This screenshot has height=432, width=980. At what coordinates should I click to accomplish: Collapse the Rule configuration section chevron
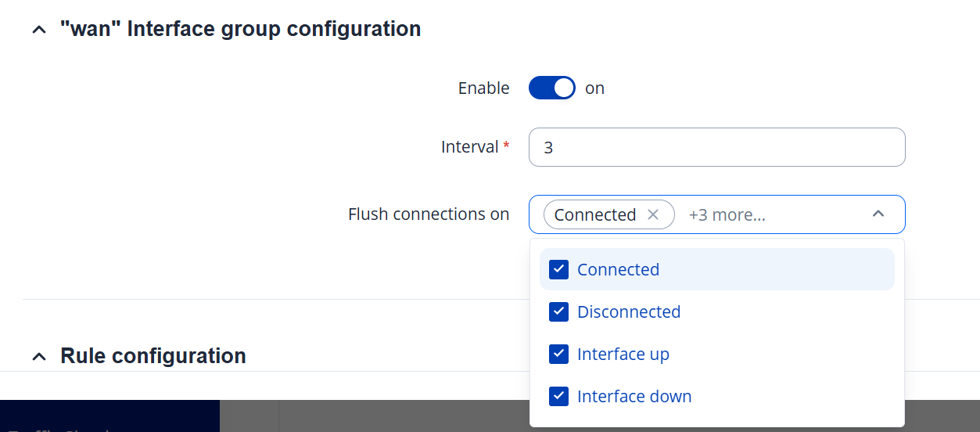tap(39, 356)
